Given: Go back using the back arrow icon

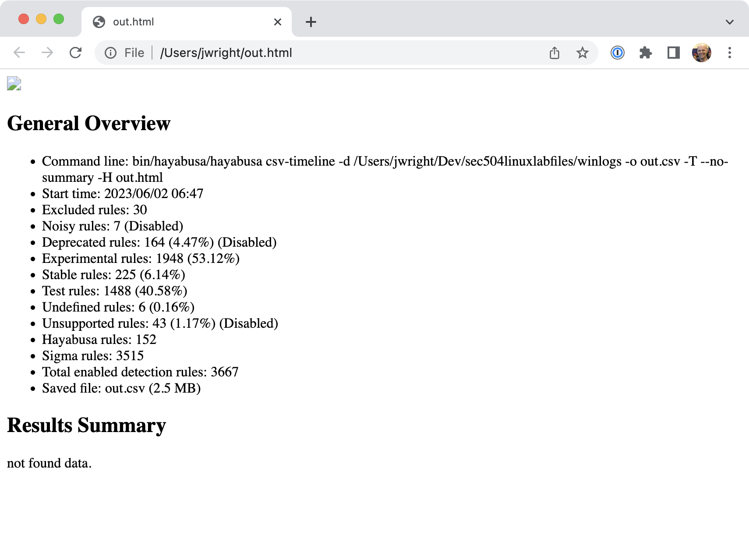Looking at the screenshot, I should 18,53.
